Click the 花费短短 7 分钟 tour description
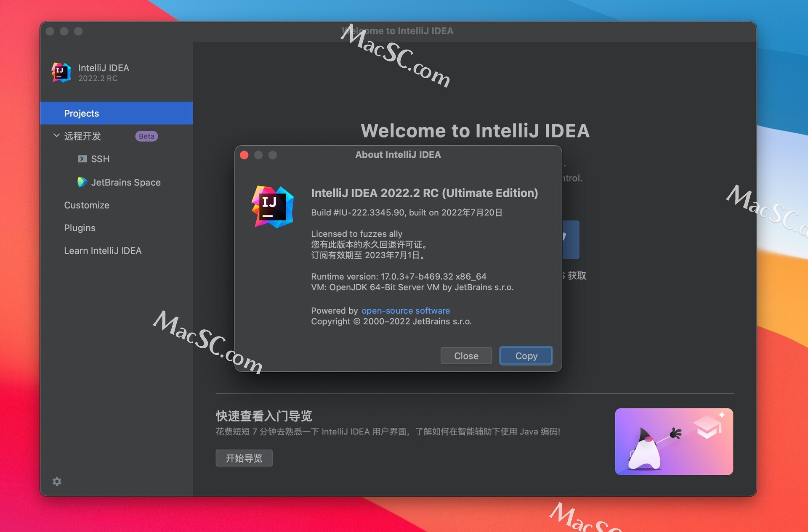 click(388, 432)
